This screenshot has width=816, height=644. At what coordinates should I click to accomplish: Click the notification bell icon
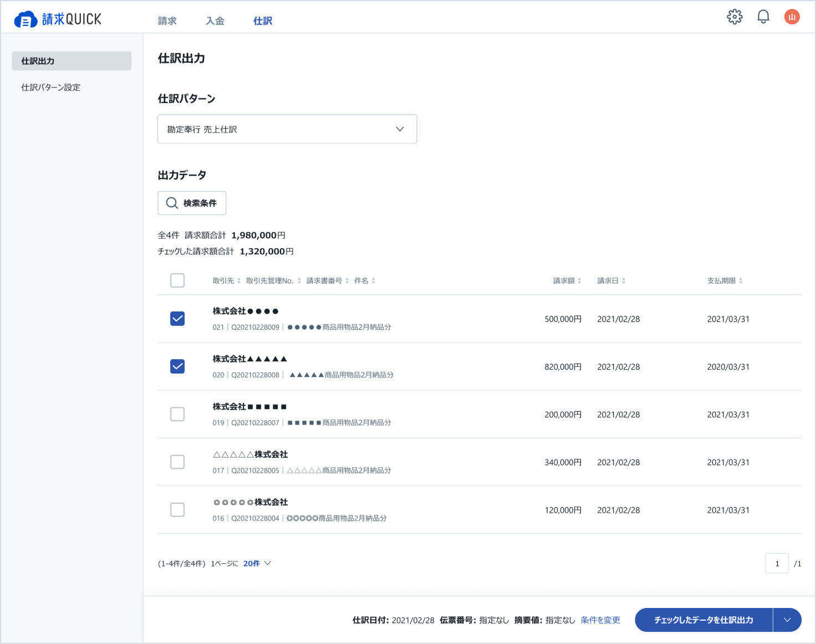pos(763,17)
